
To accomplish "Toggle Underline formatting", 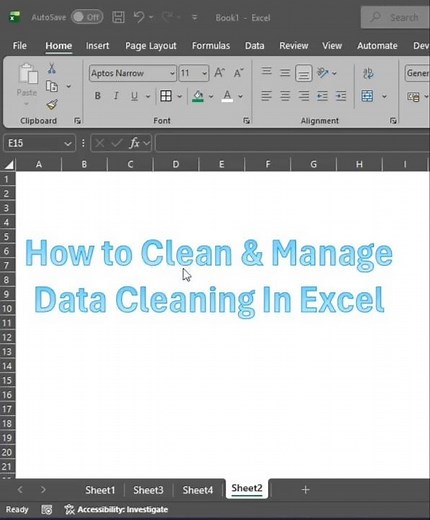I will (134, 96).
